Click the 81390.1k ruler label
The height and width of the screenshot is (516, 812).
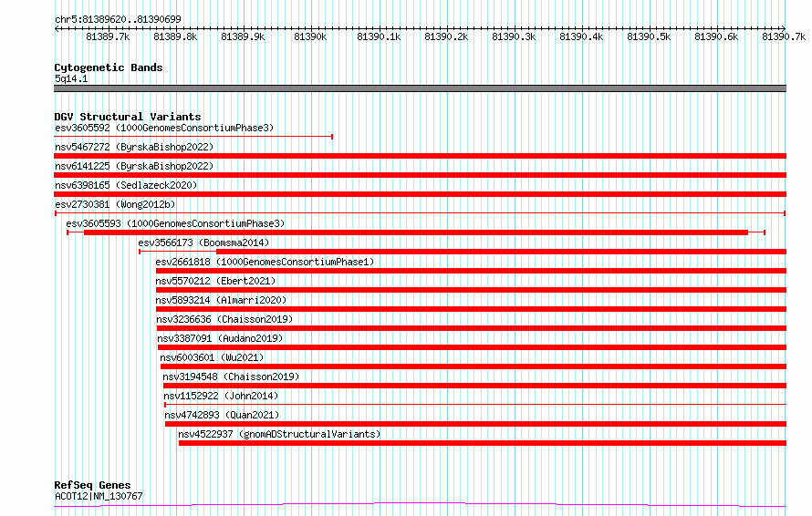[x=379, y=36]
